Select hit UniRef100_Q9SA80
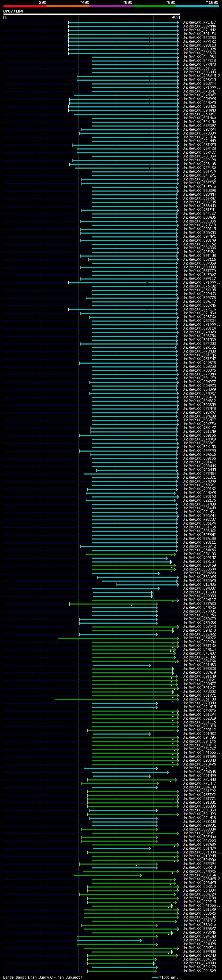 tap(199, 845)
